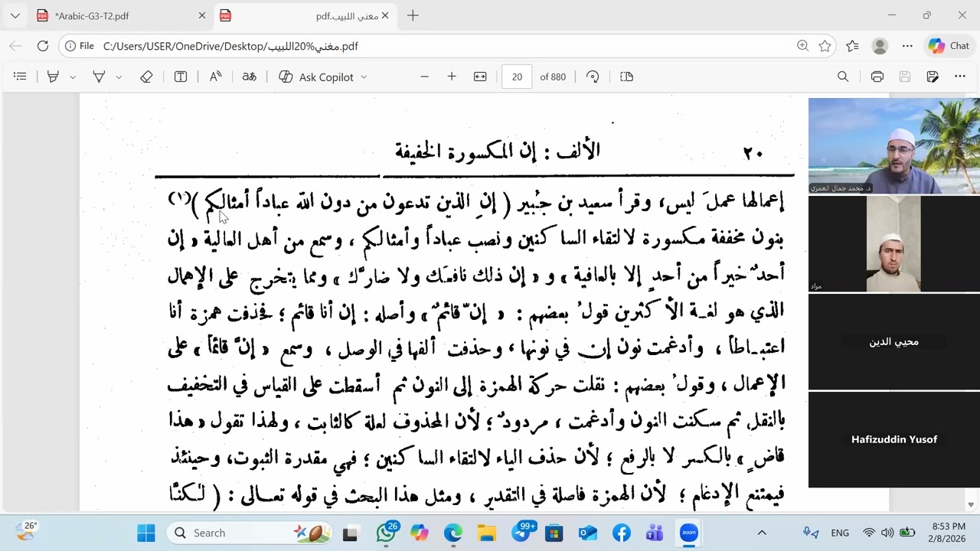Click the address bar URL
This screenshot has height=551, width=980.
tap(230, 46)
